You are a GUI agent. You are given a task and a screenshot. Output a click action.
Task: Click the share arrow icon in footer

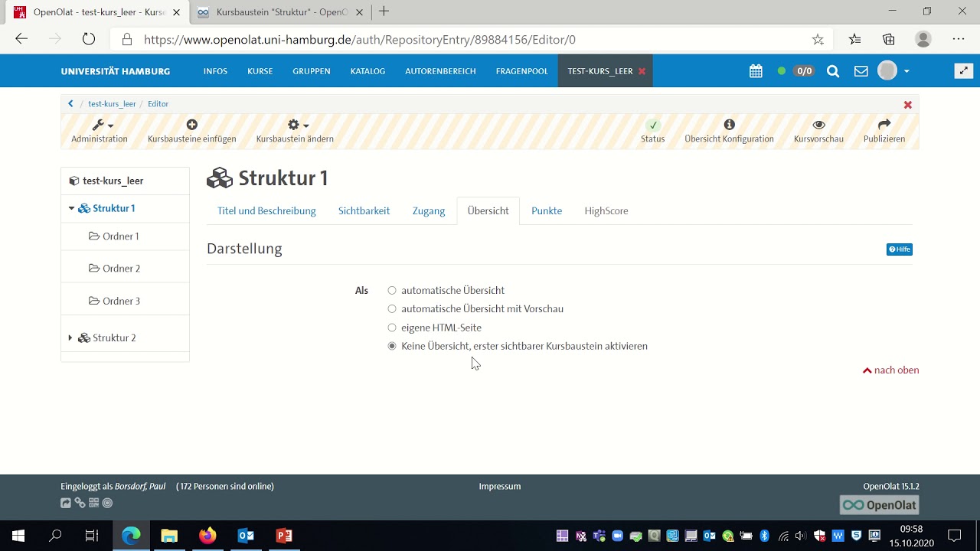click(x=66, y=503)
